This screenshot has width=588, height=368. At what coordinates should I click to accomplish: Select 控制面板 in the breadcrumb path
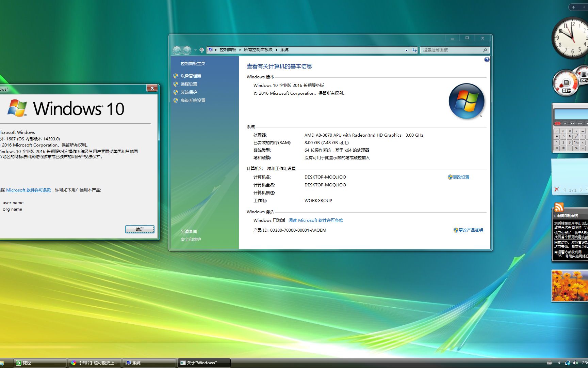pyautogui.click(x=227, y=50)
